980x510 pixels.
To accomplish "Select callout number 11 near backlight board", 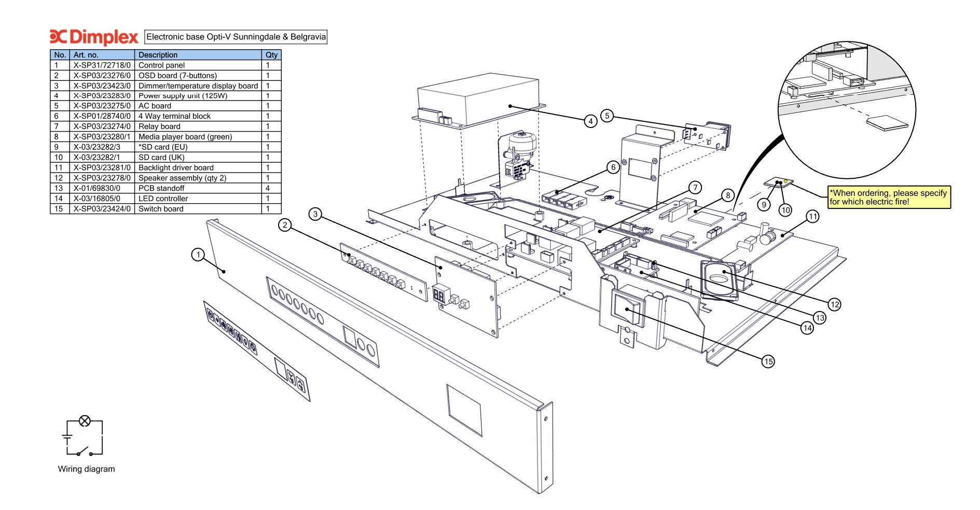I will pyautogui.click(x=812, y=217).
